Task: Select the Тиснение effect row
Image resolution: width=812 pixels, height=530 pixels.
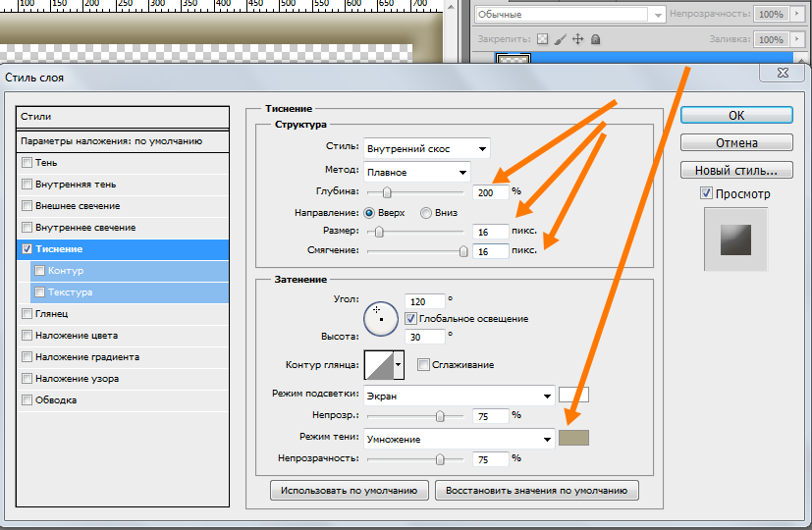Action: pyautogui.click(x=123, y=249)
